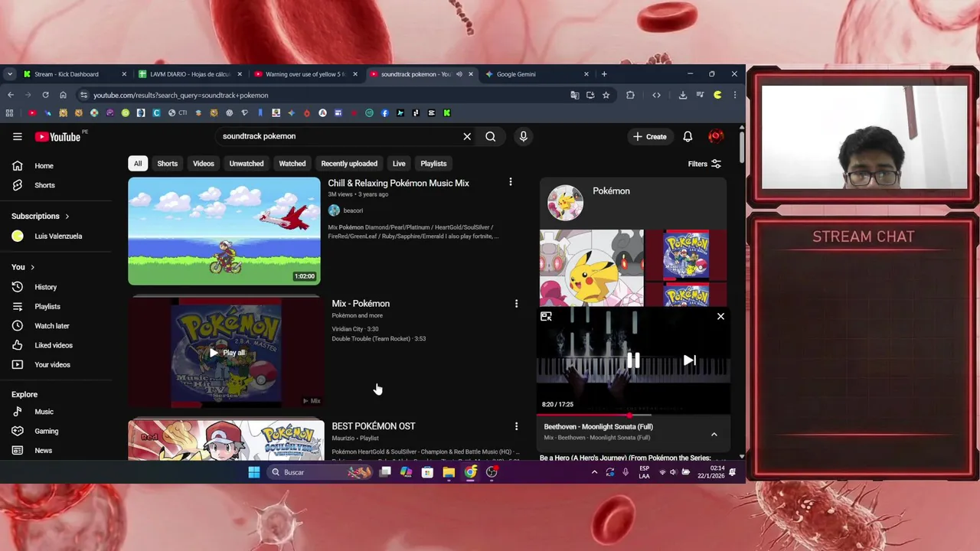Start voice search with the microphone icon
This screenshot has width=980, height=551.
[523, 136]
